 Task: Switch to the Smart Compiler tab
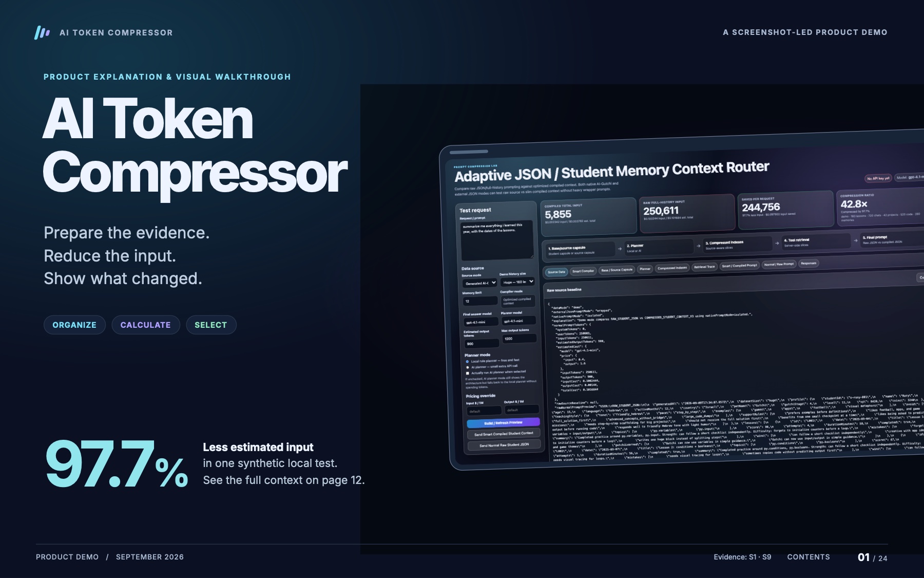click(x=583, y=271)
